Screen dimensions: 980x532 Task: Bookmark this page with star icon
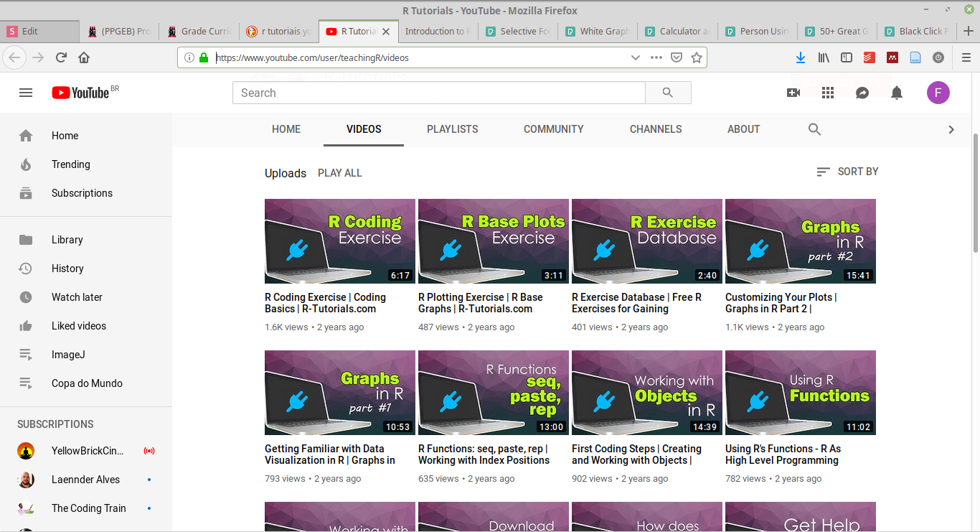point(697,57)
